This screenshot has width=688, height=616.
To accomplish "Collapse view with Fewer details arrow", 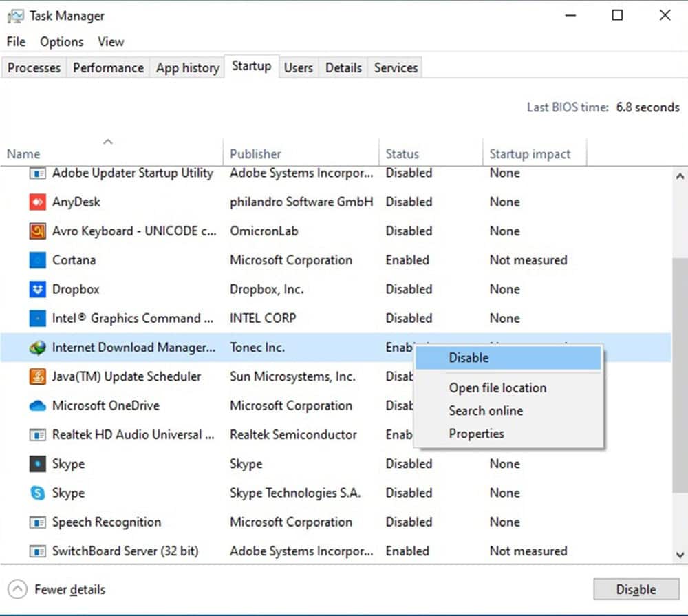I will [x=18, y=589].
